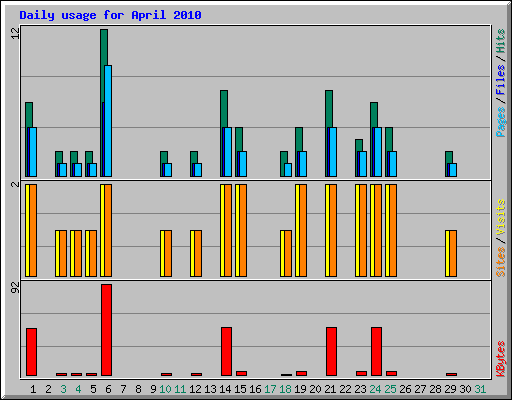Select day "30" on the x-axis
This screenshot has width=512, height=400.
pos(465,389)
